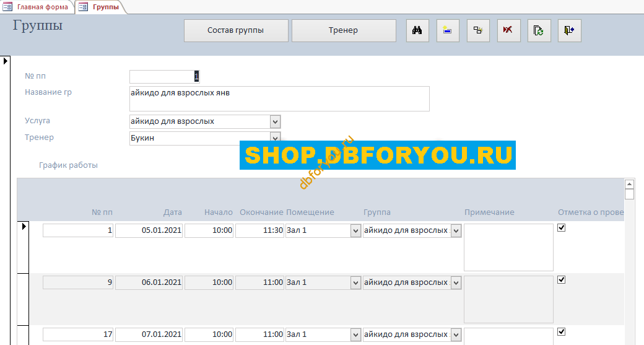The width and height of the screenshot is (644, 345).
Task: Click the Окончание column header
Action: (x=261, y=212)
